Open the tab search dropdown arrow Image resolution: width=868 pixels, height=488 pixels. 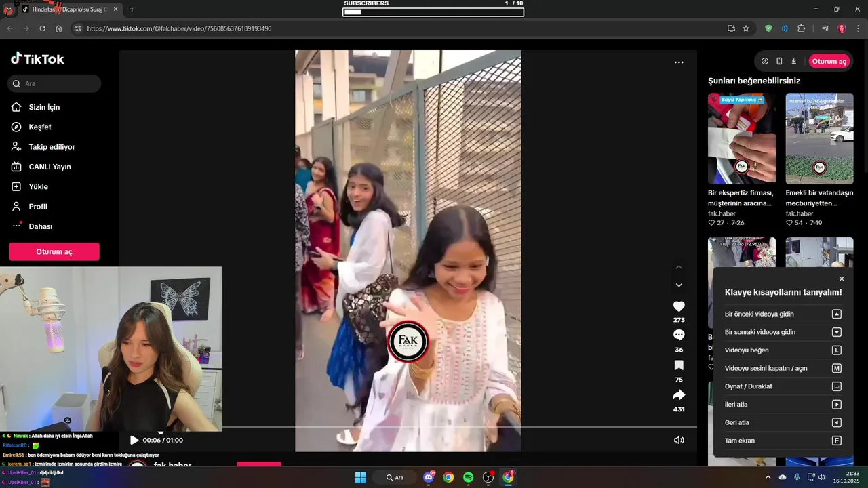[8, 9]
